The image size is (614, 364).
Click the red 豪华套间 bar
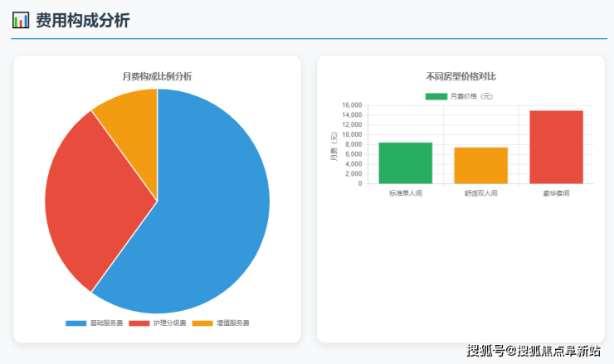(556, 147)
